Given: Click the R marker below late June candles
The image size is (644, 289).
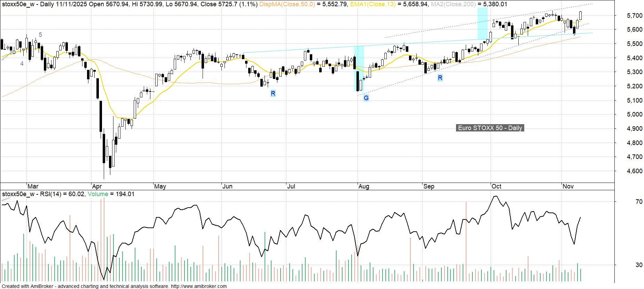Looking at the screenshot, I should tap(273, 93).
